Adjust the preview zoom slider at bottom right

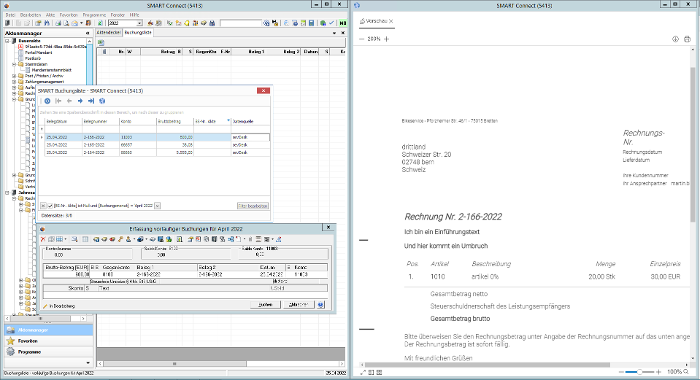pos(640,372)
